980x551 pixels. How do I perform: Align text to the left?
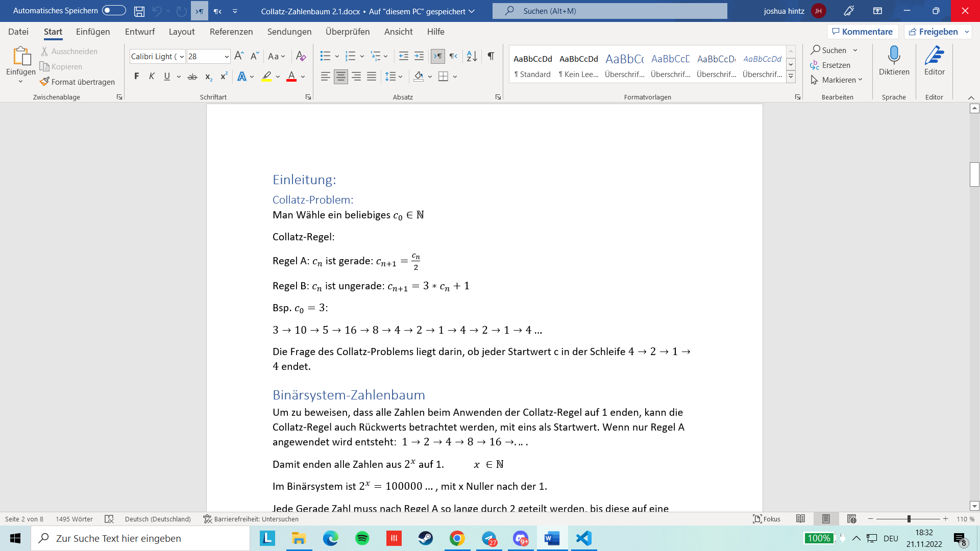pyautogui.click(x=325, y=77)
